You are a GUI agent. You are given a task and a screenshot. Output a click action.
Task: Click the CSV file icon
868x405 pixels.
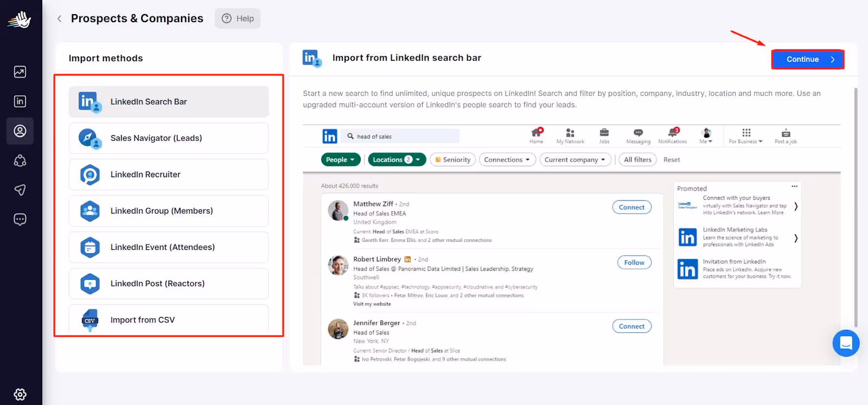90,320
